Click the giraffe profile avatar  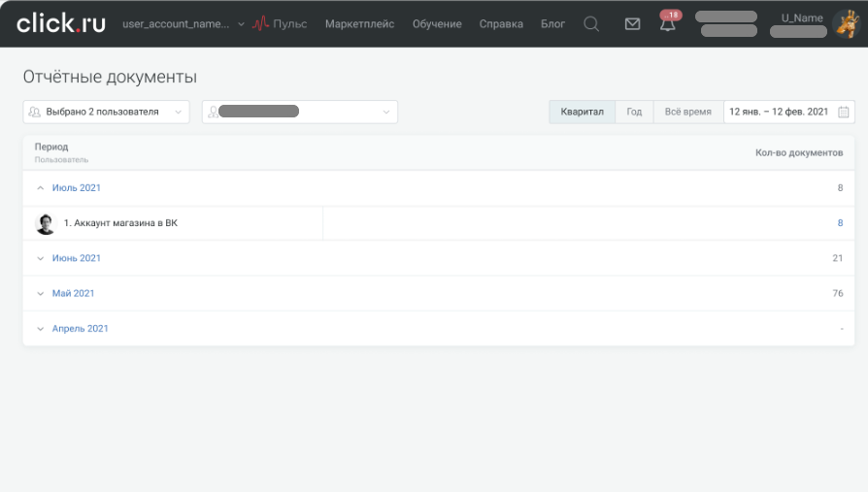[x=844, y=23]
